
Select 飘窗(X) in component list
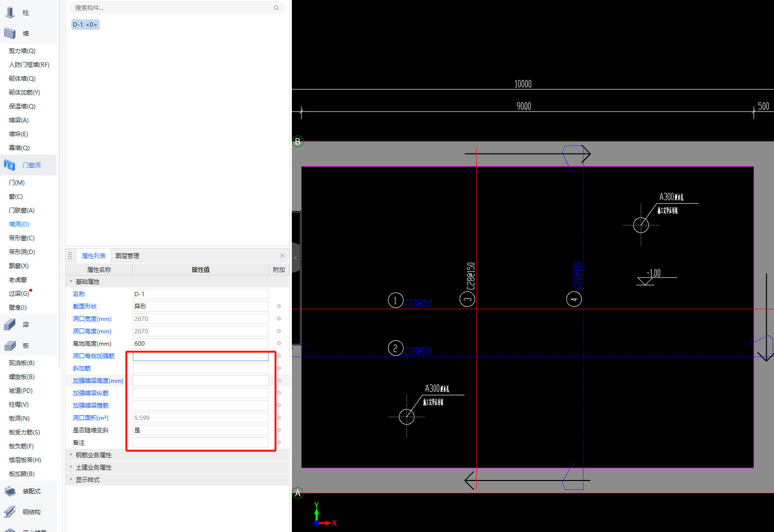pyautogui.click(x=19, y=266)
